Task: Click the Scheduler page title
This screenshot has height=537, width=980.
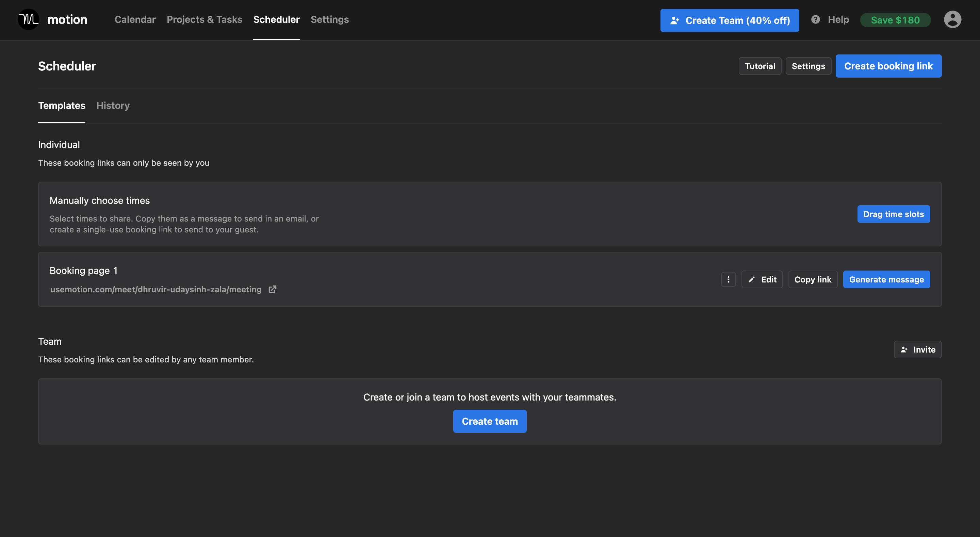Action: 67,66
